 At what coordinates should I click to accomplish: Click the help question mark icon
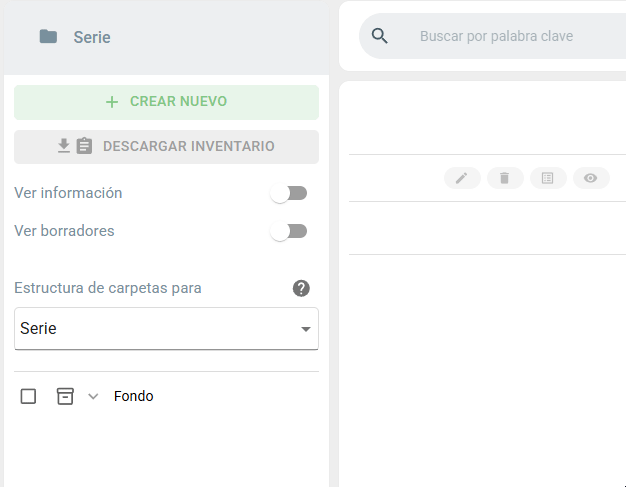[301, 288]
